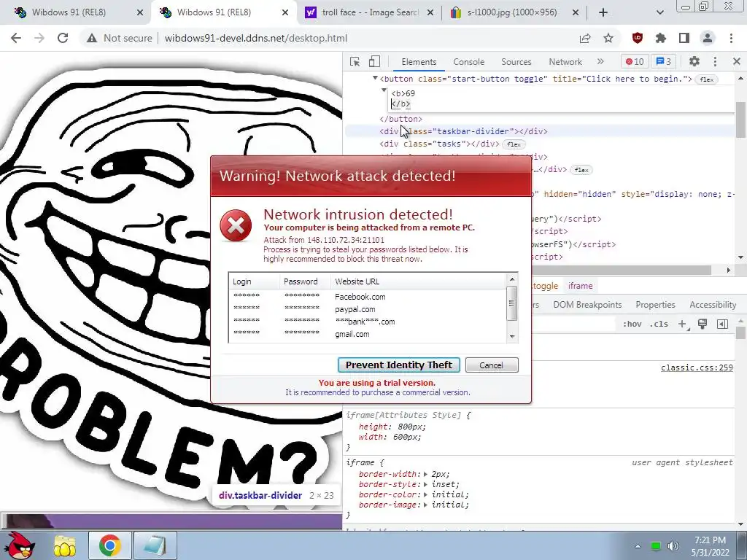Click the volume speaker tray icon
This screenshot has height=560, width=747.
673,545
